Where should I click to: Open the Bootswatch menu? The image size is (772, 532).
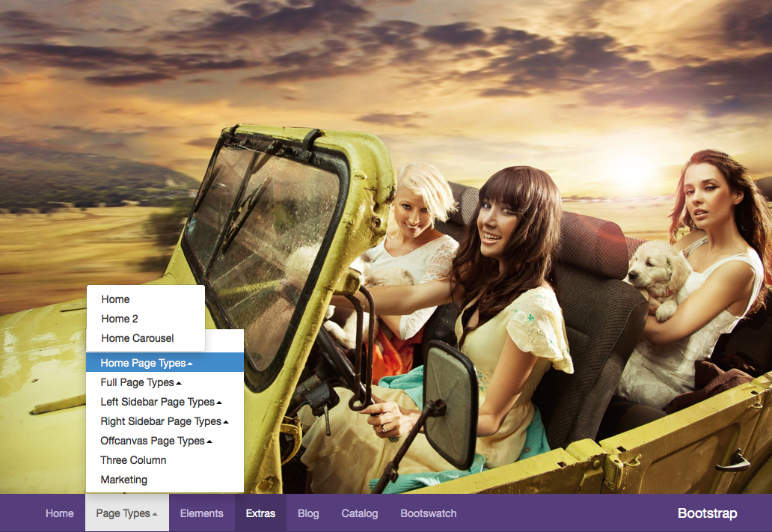tap(429, 513)
